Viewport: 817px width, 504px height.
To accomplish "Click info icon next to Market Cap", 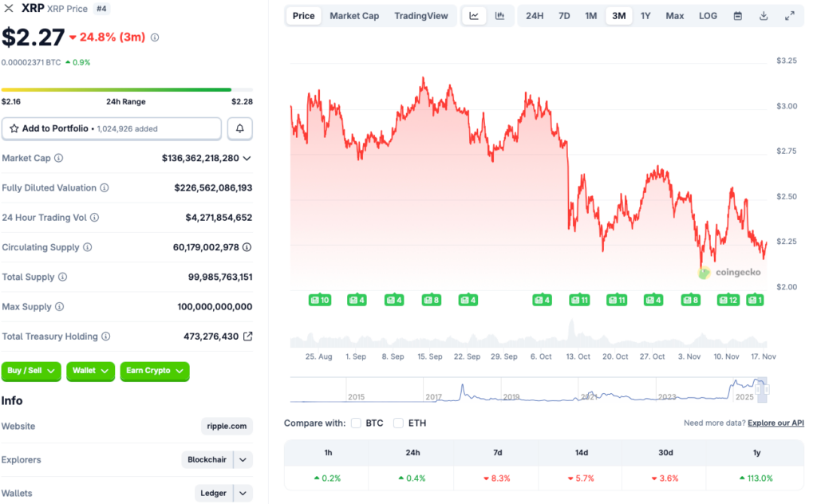I will tap(59, 158).
